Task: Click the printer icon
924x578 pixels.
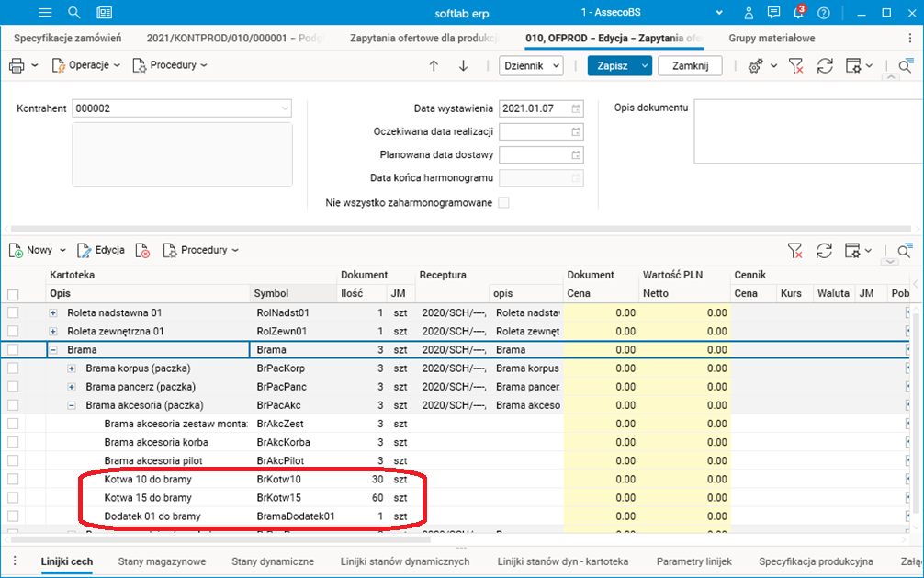Action: pyautogui.click(x=17, y=65)
